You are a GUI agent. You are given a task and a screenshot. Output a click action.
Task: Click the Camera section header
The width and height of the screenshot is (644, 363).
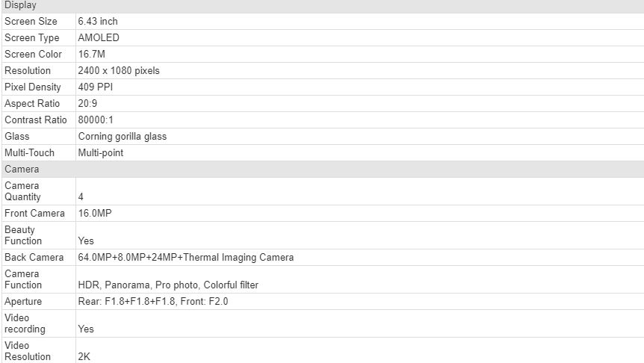[x=323, y=170]
